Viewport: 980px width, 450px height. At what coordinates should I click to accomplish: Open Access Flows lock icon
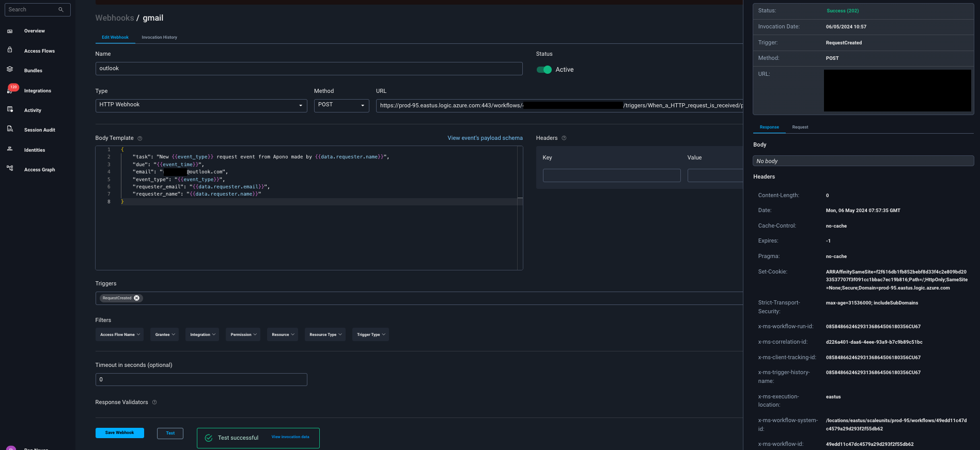(x=10, y=50)
